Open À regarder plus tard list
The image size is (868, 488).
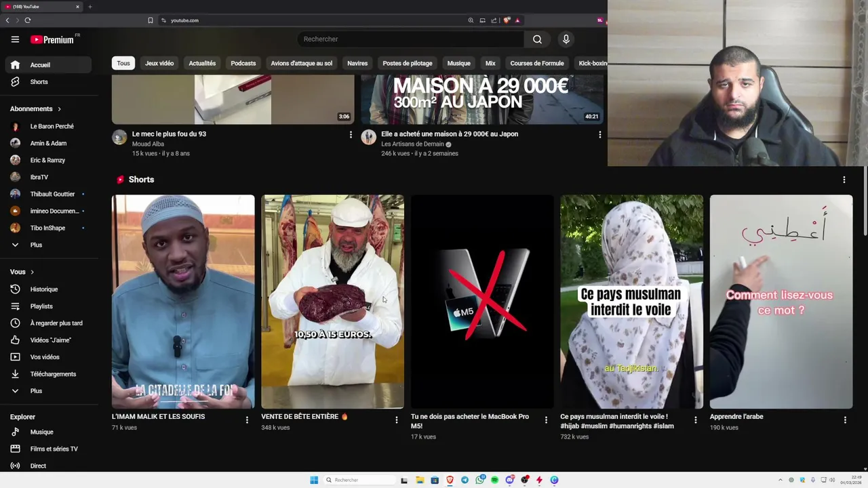[47, 323]
